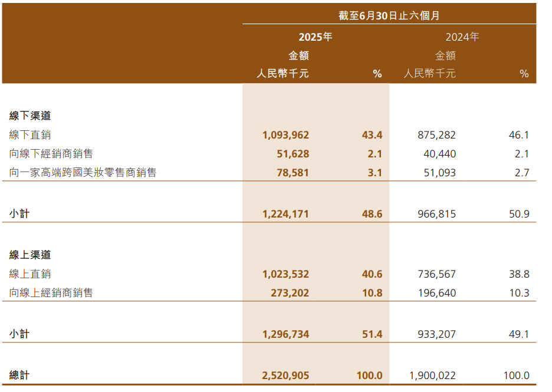This screenshot has height=392, width=552.
Task: Select the 2025年 column heading
Action: click(x=316, y=37)
